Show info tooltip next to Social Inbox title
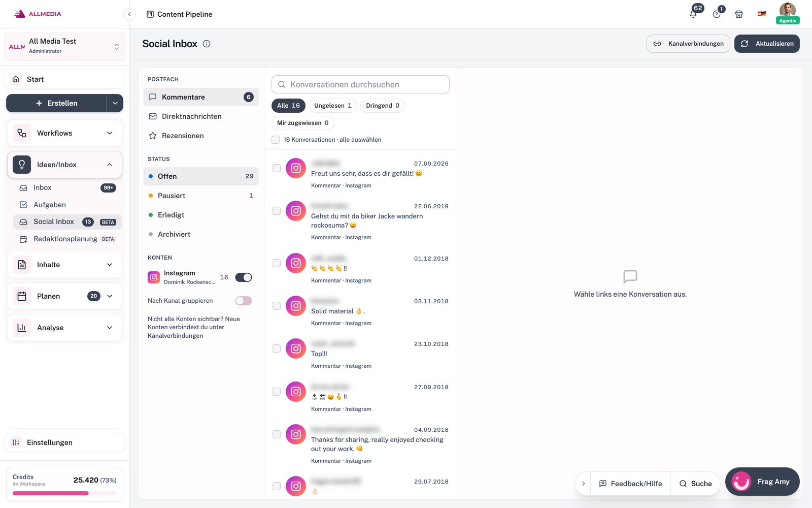 (x=207, y=44)
